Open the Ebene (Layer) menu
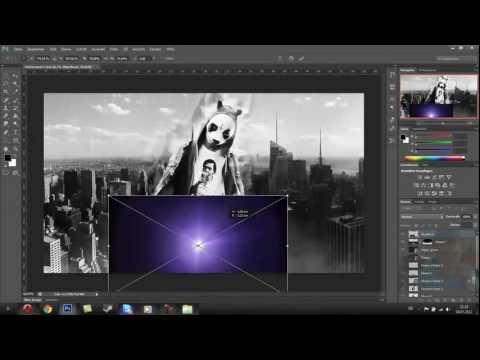480x360 pixels. (x=66, y=49)
